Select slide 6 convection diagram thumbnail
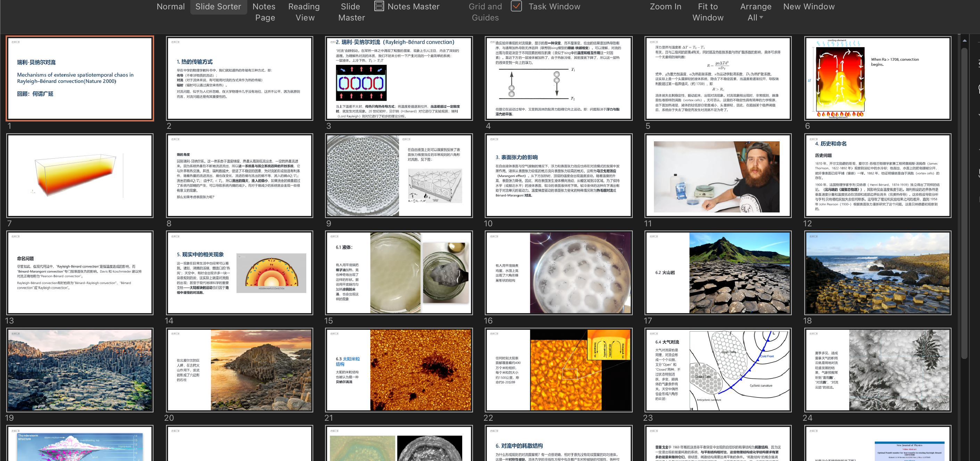Viewport: 980px width, 461px height. click(x=878, y=78)
